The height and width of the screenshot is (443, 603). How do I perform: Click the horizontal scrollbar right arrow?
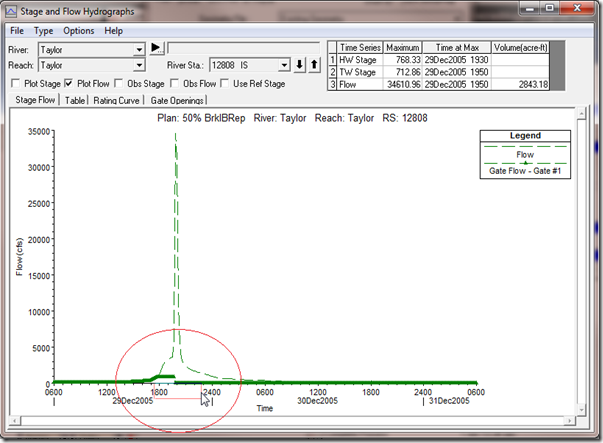(570, 421)
